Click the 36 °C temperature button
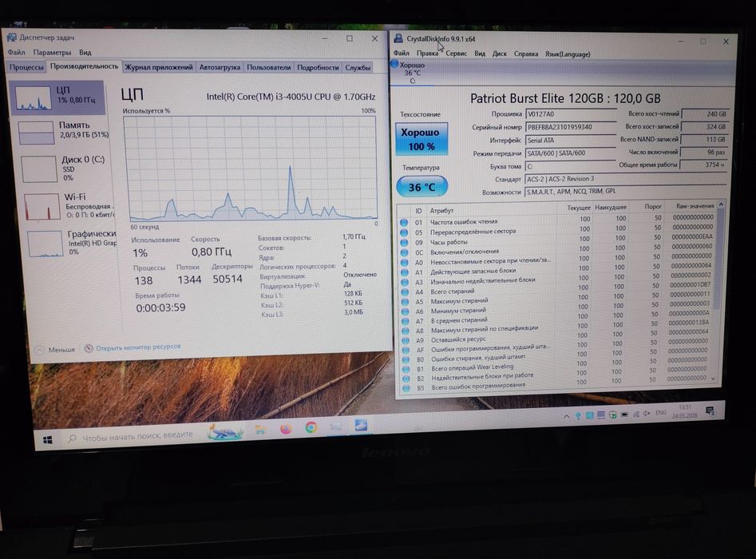The width and height of the screenshot is (756, 559). point(422,187)
